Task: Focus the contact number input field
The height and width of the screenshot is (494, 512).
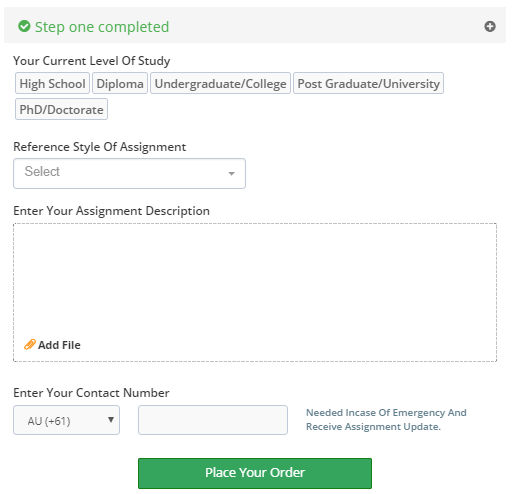Action: pyautogui.click(x=213, y=420)
